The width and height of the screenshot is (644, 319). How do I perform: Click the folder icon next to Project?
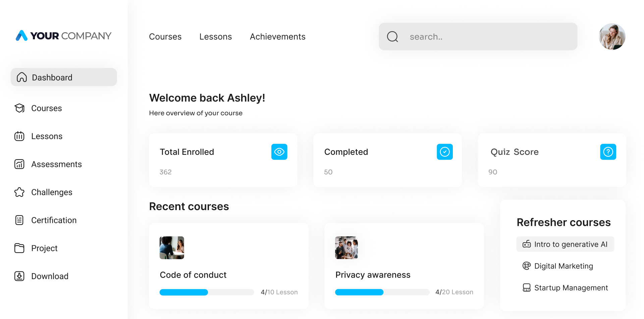coord(19,248)
